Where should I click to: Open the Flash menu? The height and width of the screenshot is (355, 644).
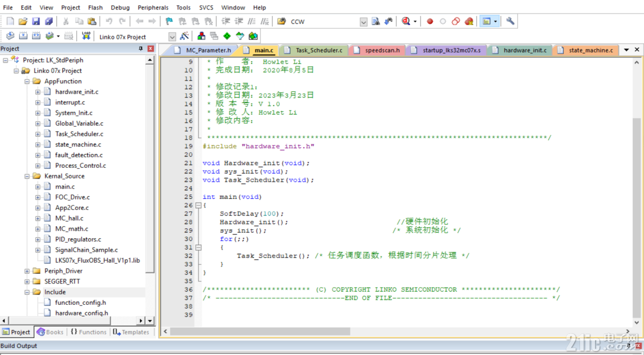95,8
